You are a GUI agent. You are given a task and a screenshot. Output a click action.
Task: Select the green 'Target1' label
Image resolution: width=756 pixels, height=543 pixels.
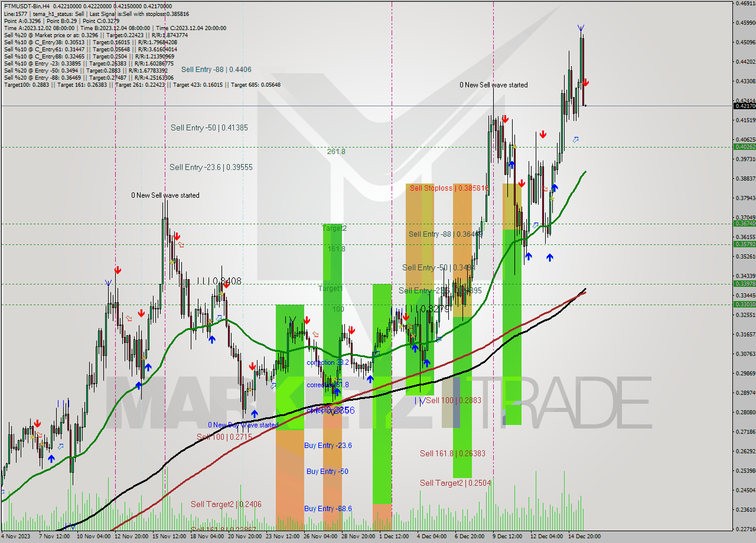tap(330, 289)
